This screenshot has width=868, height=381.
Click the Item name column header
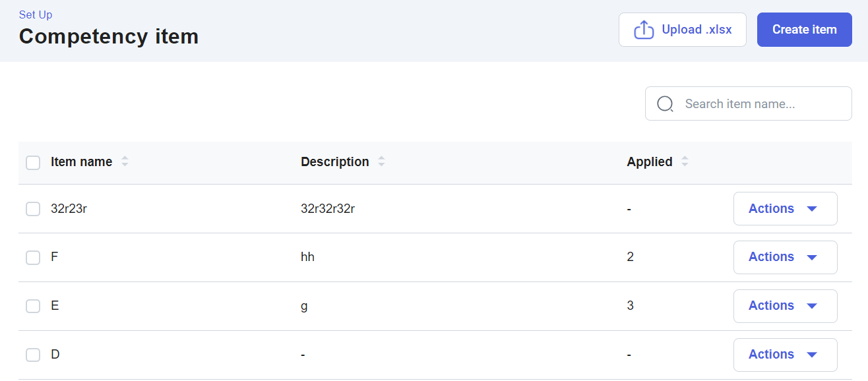(x=81, y=161)
